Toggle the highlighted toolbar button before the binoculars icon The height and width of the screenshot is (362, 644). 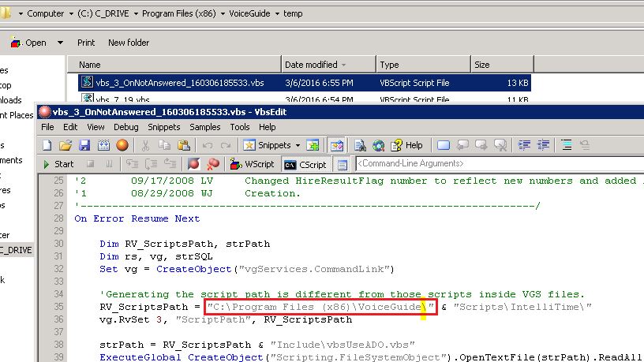click(x=336, y=145)
